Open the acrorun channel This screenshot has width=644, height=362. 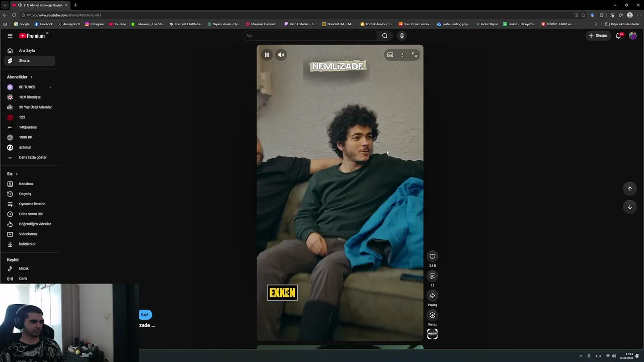(x=30, y=147)
